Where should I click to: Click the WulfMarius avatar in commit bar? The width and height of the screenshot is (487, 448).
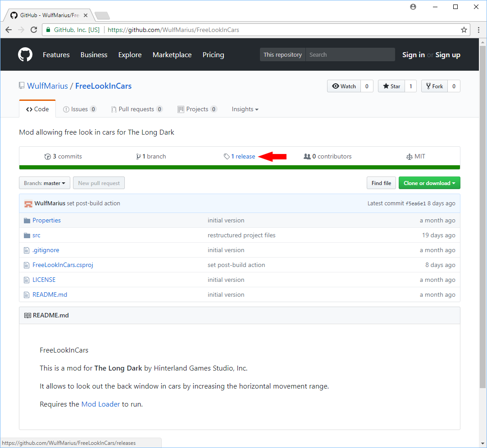[x=28, y=204]
